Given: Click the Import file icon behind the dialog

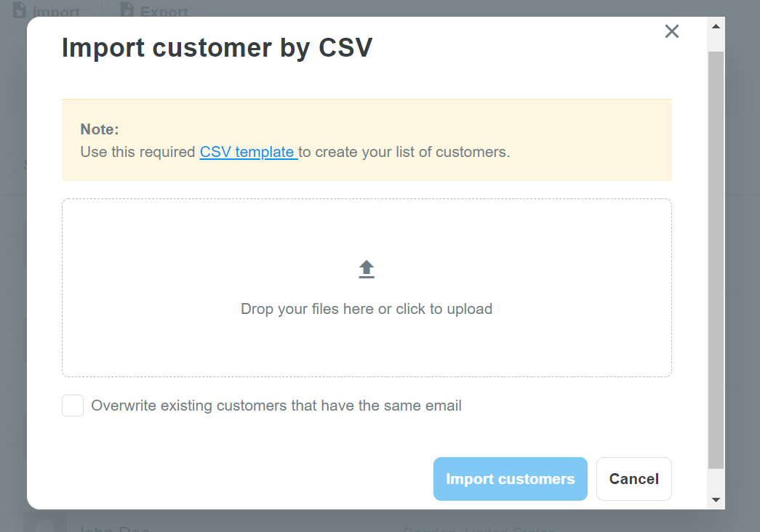Looking at the screenshot, I should click(x=20, y=9).
